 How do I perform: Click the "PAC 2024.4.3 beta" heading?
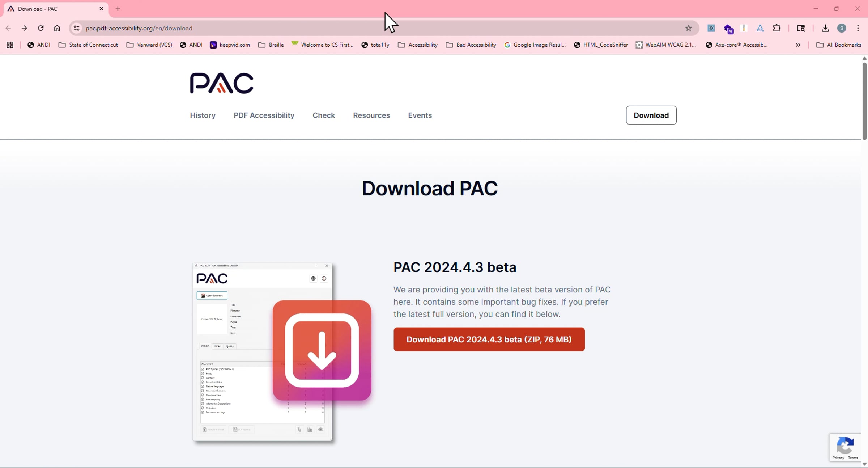click(455, 267)
